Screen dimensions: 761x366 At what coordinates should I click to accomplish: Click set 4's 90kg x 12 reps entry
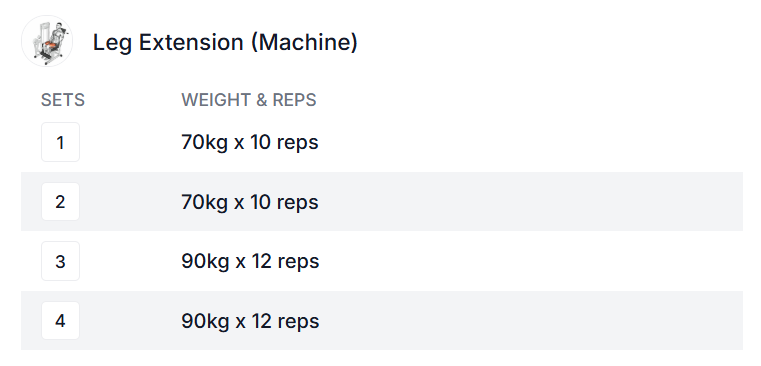pyautogui.click(x=250, y=321)
